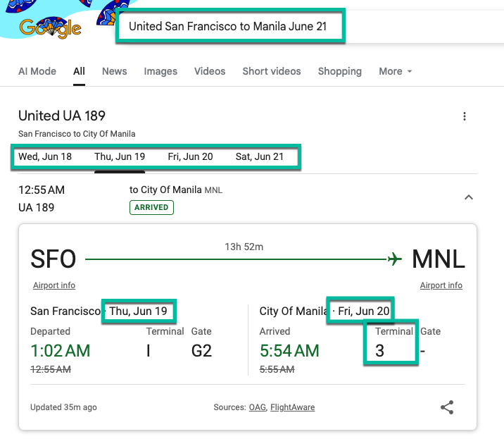Click the 5:54 AM arrived time
The height and width of the screenshot is (439, 504).
pyautogui.click(x=289, y=350)
